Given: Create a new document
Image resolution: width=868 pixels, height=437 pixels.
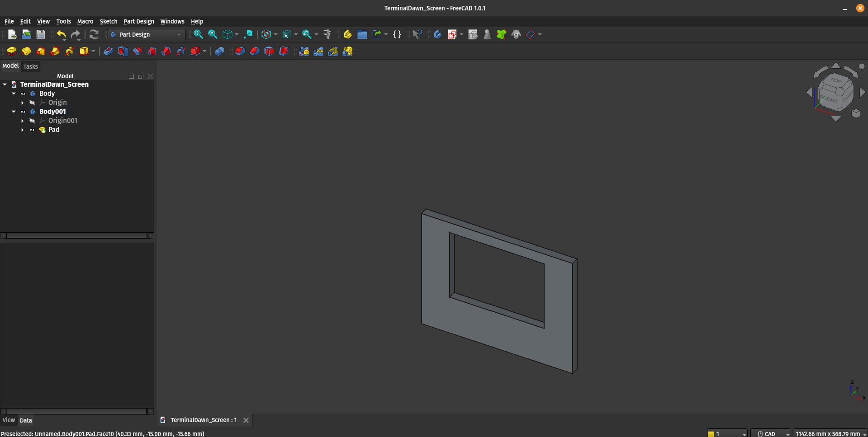Looking at the screenshot, I should tap(12, 34).
